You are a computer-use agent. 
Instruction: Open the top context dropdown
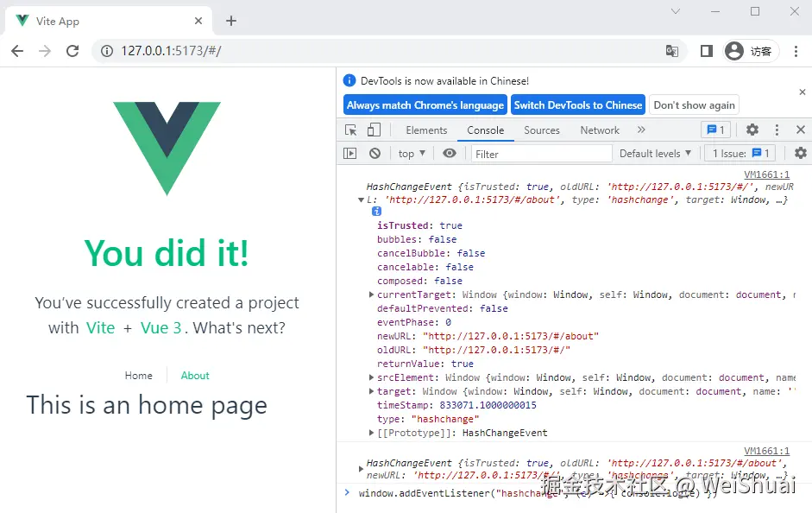[x=412, y=154]
